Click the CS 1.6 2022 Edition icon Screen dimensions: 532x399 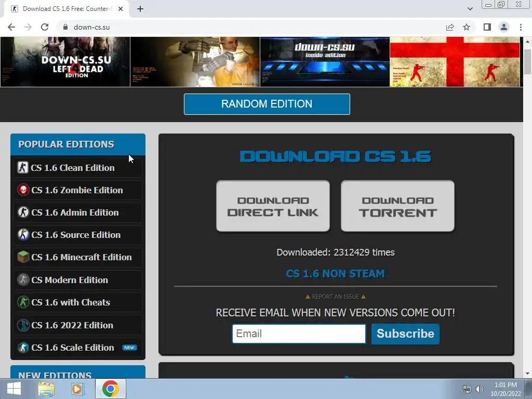(x=23, y=325)
